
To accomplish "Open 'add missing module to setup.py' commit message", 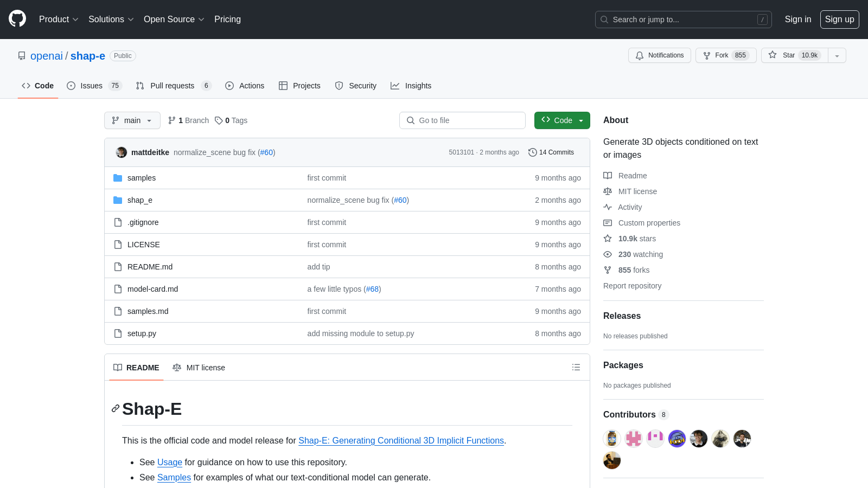I will pyautogui.click(x=360, y=333).
